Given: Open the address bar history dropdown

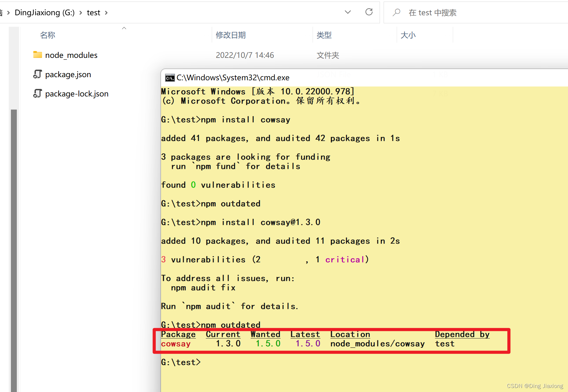Looking at the screenshot, I should pyautogui.click(x=348, y=12).
